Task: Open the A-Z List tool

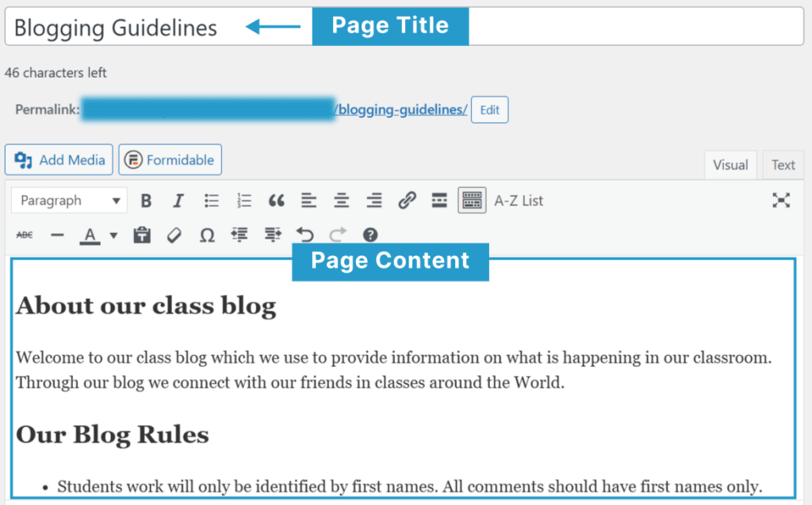Action: [x=519, y=201]
